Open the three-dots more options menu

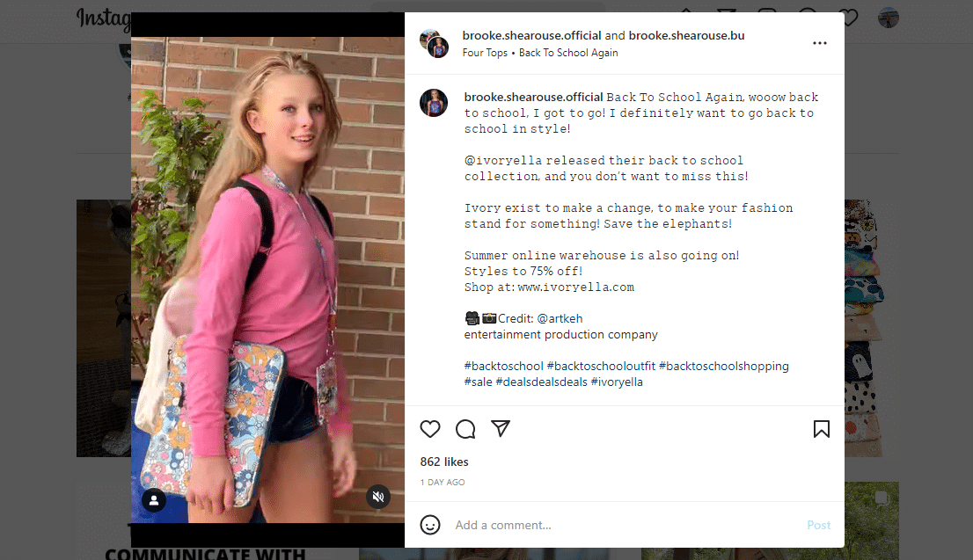pyautogui.click(x=820, y=43)
